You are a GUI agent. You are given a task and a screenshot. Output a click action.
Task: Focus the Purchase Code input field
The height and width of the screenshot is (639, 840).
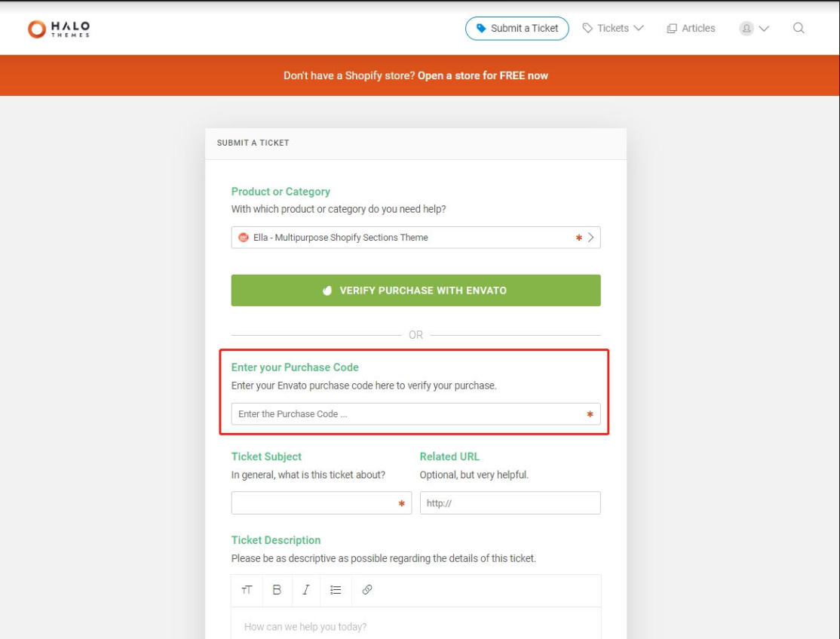pos(415,414)
